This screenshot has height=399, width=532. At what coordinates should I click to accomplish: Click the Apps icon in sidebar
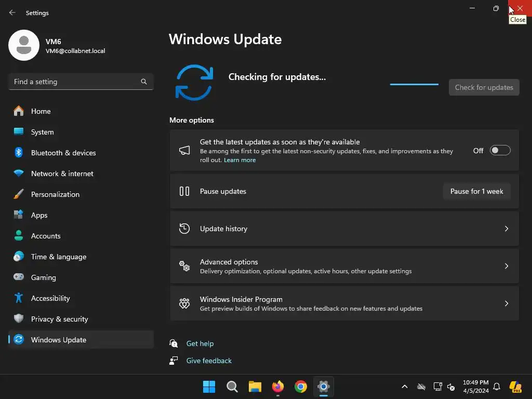coord(19,215)
